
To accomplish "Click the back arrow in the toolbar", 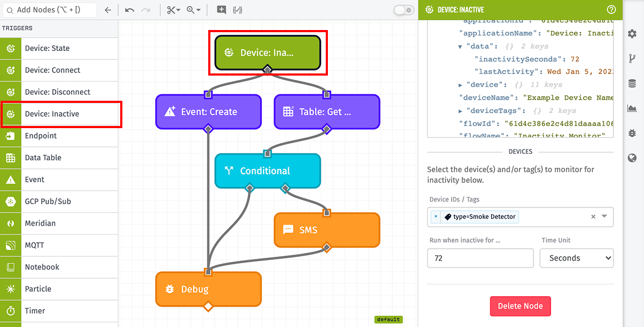I will pyautogui.click(x=108, y=10).
